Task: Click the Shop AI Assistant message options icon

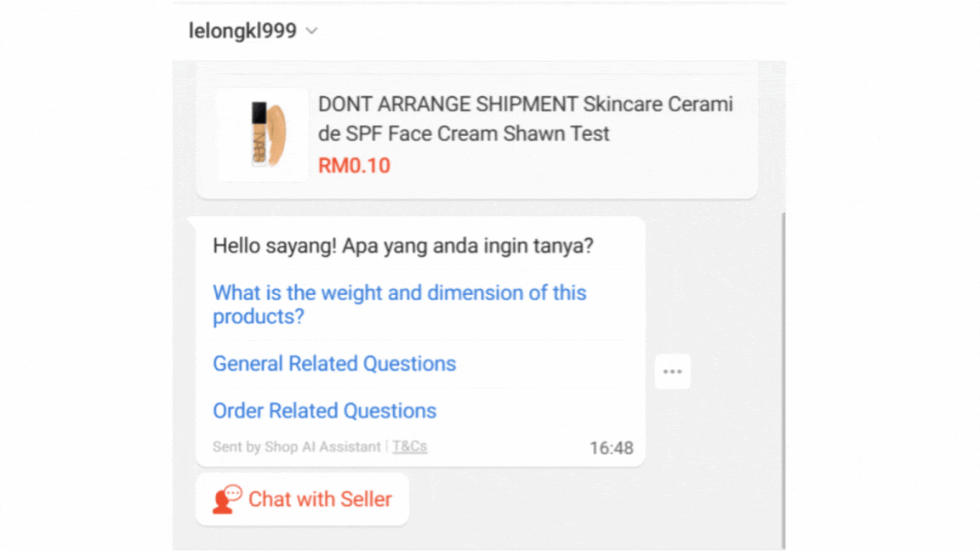Action: 672,371
